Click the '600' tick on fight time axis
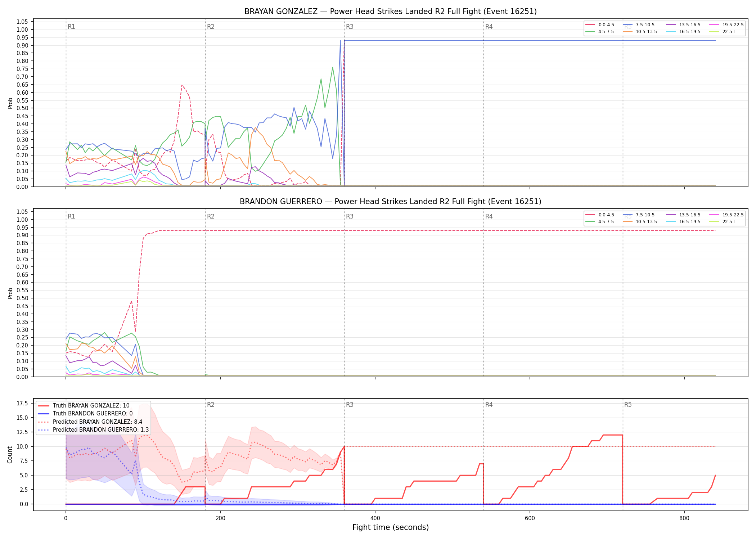756x540 pixels. tap(530, 518)
